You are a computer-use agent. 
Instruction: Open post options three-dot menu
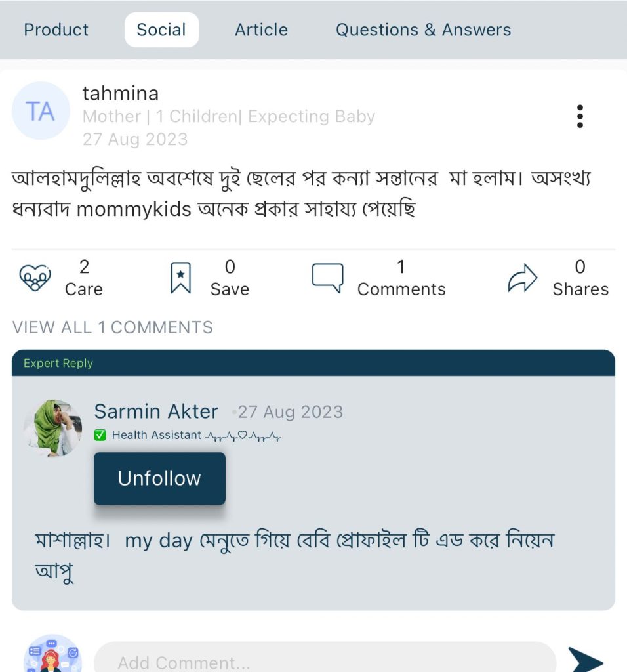(580, 116)
